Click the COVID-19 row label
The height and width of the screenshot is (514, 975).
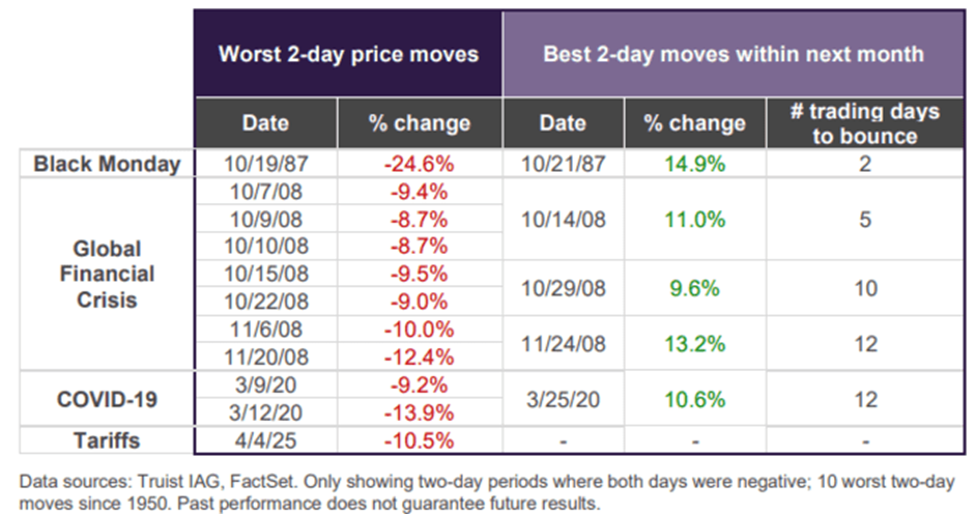click(x=107, y=399)
